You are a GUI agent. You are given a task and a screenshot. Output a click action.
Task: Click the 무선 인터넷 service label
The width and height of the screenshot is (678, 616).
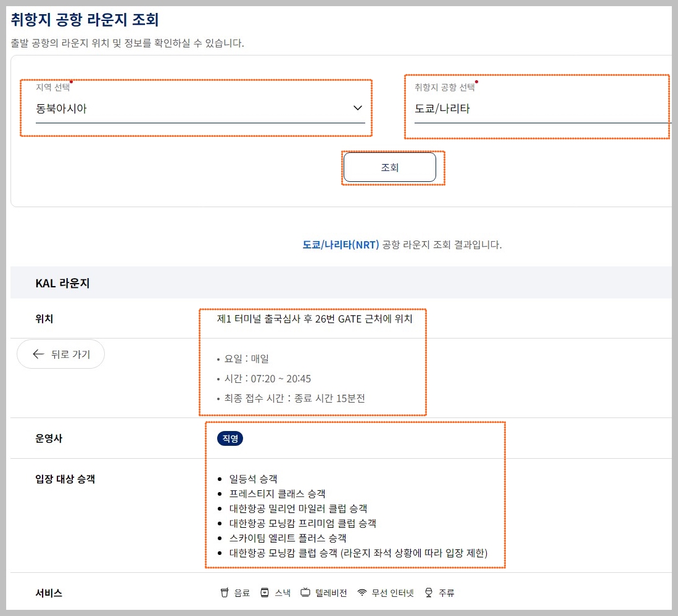[x=392, y=593]
